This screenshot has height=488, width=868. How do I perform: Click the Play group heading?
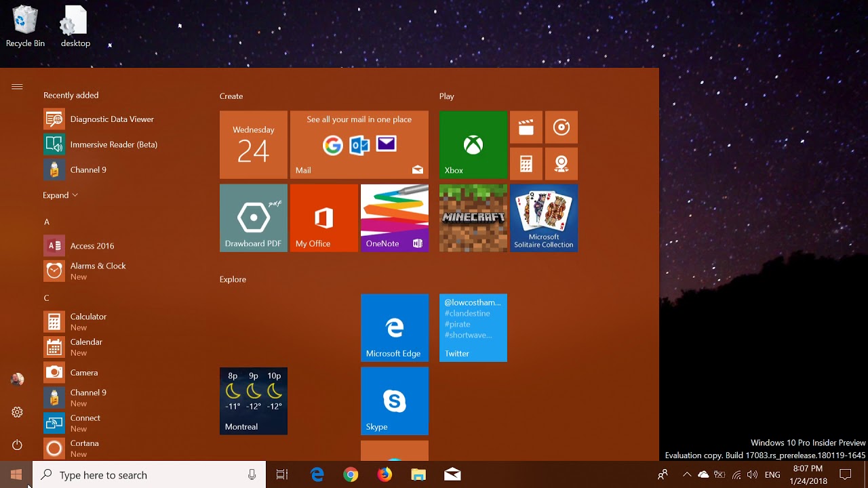446,96
